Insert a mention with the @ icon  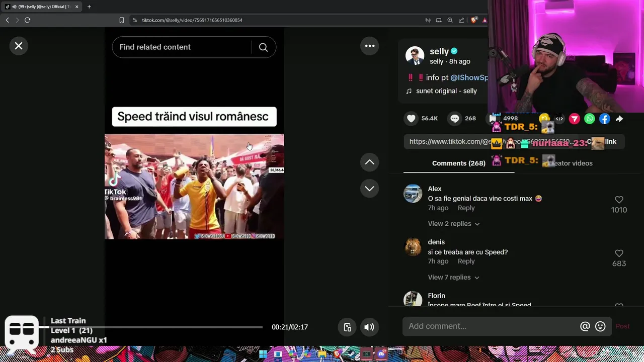click(585, 326)
